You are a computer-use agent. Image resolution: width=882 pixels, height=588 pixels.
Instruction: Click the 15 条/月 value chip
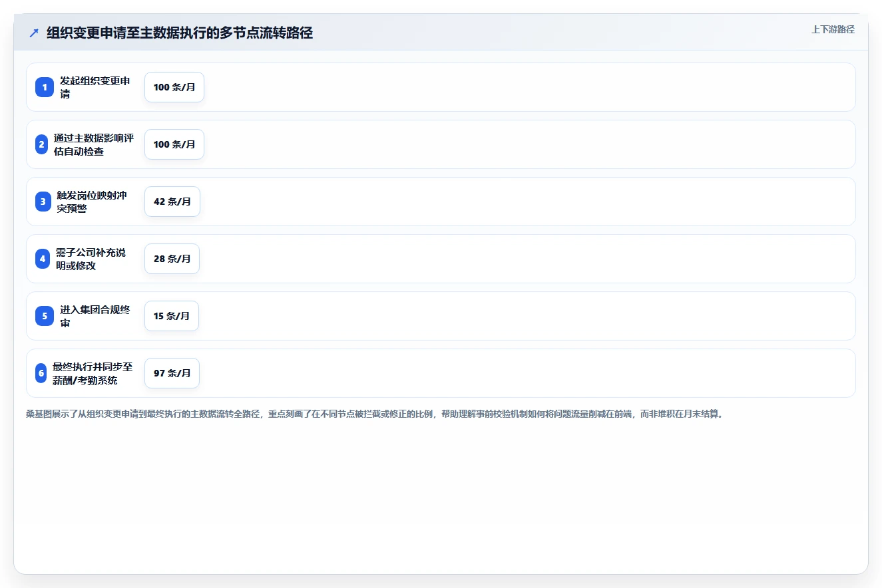[172, 316]
